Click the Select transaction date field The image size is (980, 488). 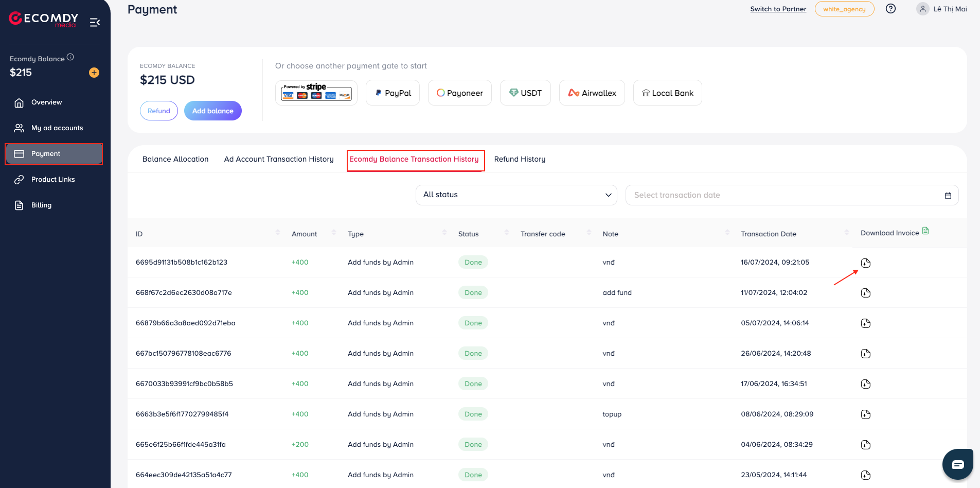pyautogui.click(x=792, y=195)
